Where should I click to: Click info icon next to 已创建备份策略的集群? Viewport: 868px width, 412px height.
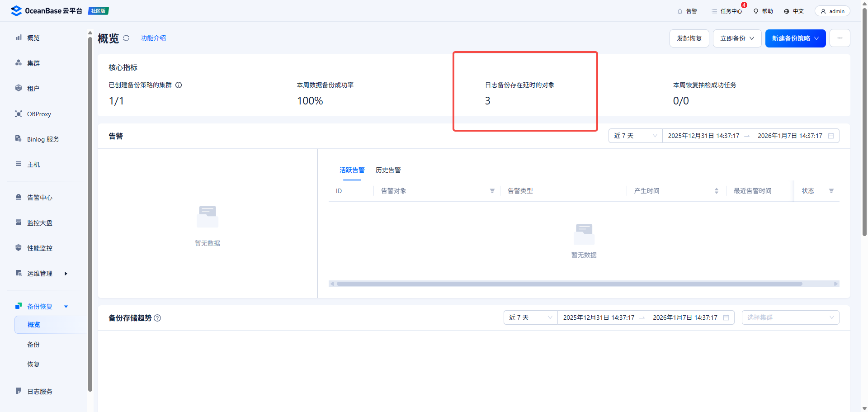(x=179, y=85)
